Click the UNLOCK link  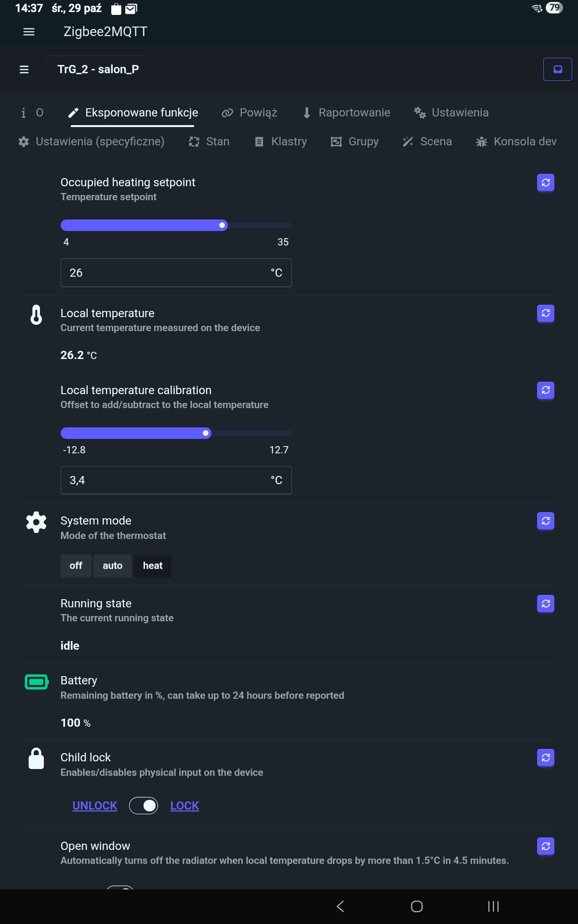tap(95, 806)
